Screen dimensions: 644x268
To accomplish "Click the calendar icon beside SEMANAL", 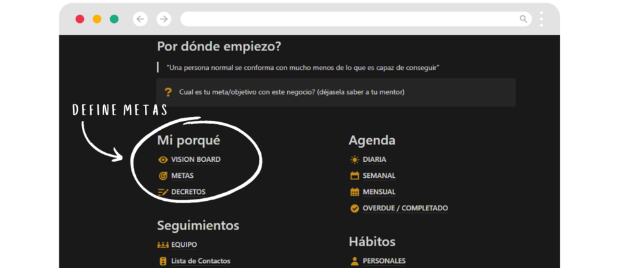I will (354, 176).
